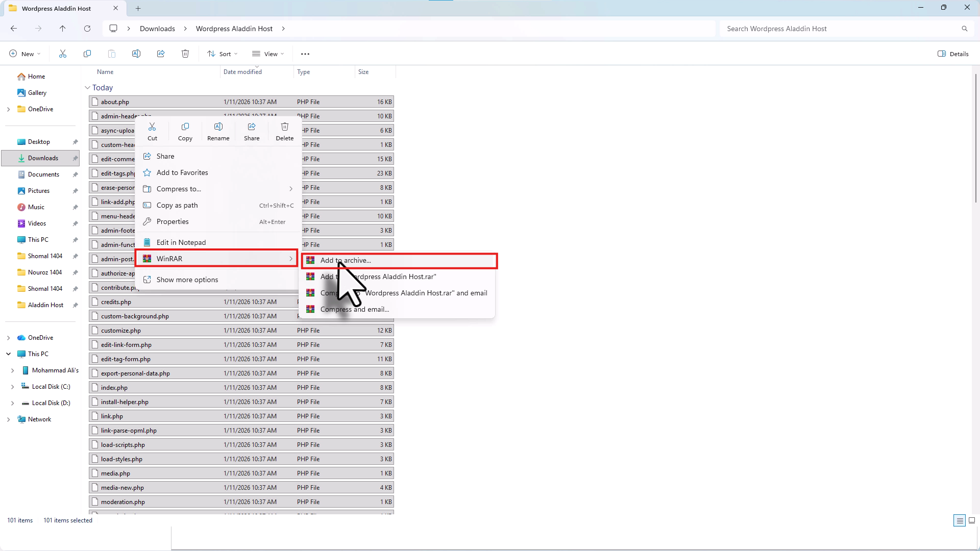Select Show more options

pos(218,280)
